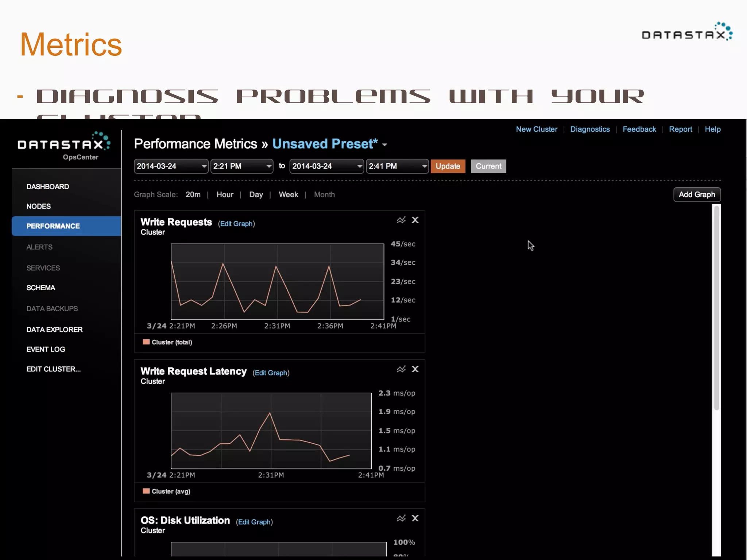The height and width of the screenshot is (560, 747).
Task: Click the Current button
Action: (488, 166)
